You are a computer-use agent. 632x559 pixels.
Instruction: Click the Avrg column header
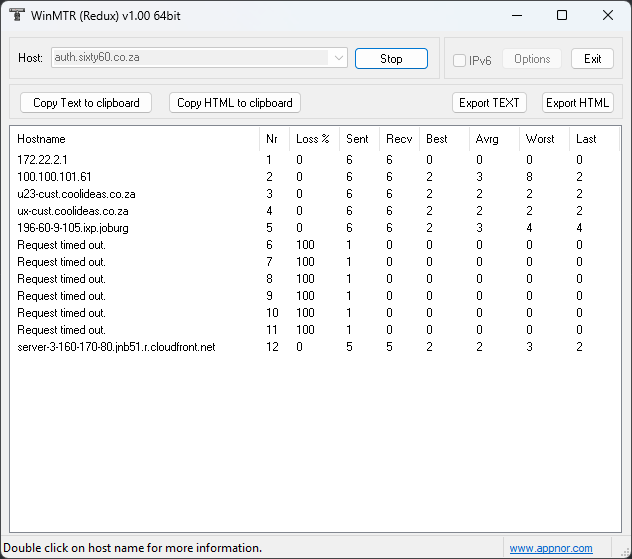click(494, 139)
